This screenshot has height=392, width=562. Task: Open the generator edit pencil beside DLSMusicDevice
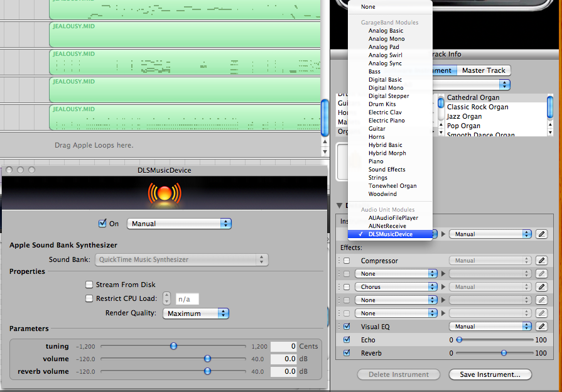(541, 234)
